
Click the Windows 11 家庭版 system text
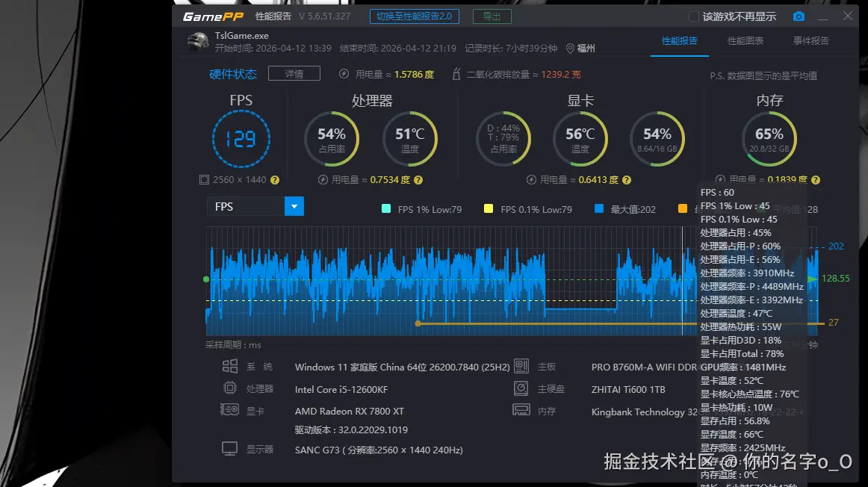(x=402, y=367)
